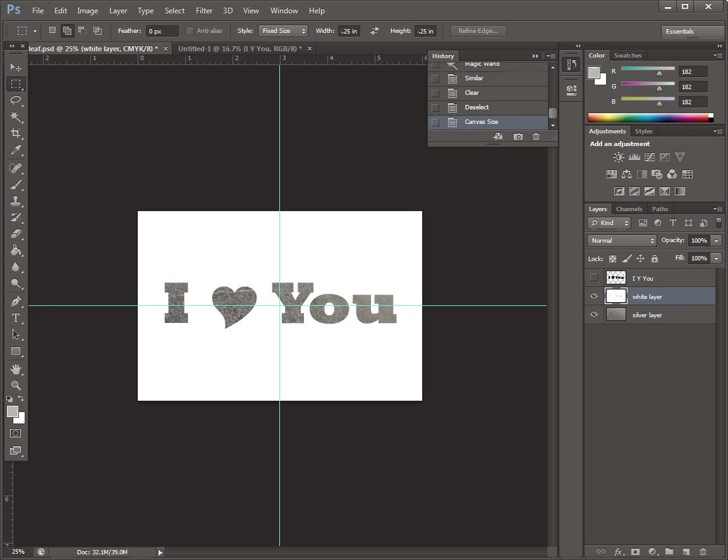Select the Eyedropper tool
Screen dimensions: 728x560
[16, 150]
